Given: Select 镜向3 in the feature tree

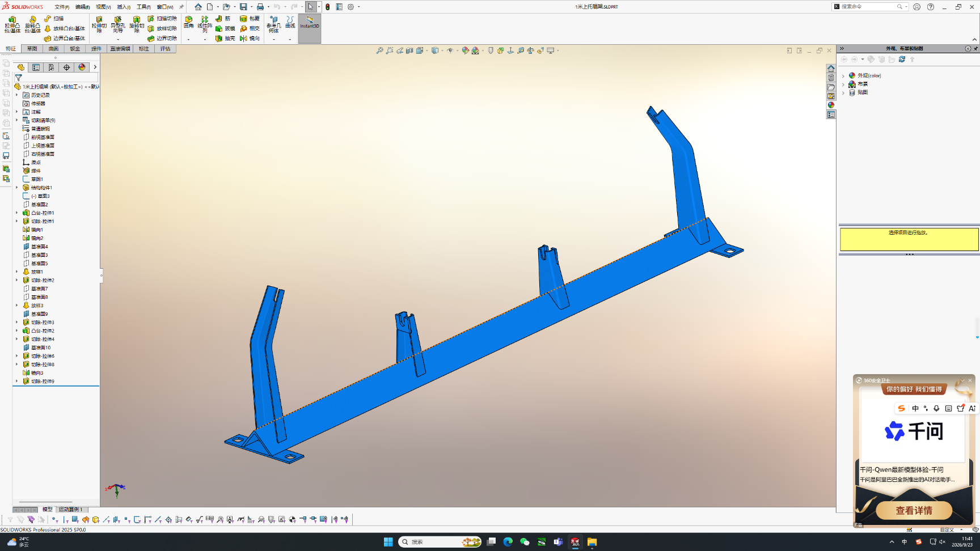Looking at the screenshot, I should 37,373.
